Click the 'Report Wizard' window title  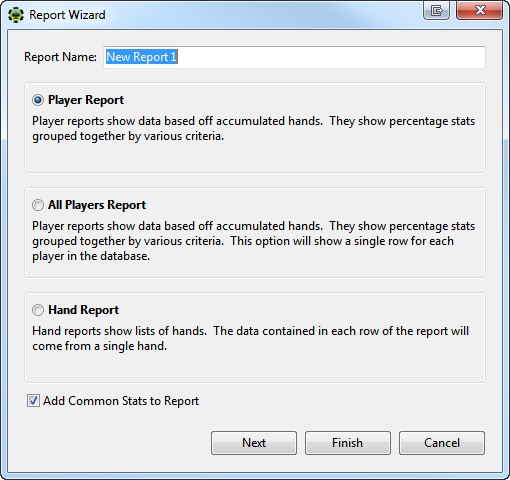pyautogui.click(x=67, y=15)
